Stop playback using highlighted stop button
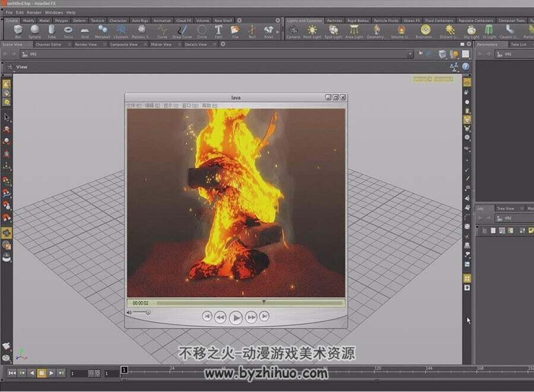The width and height of the screenshot is (534, 392). pyautogui.click(x=42, y=373)
